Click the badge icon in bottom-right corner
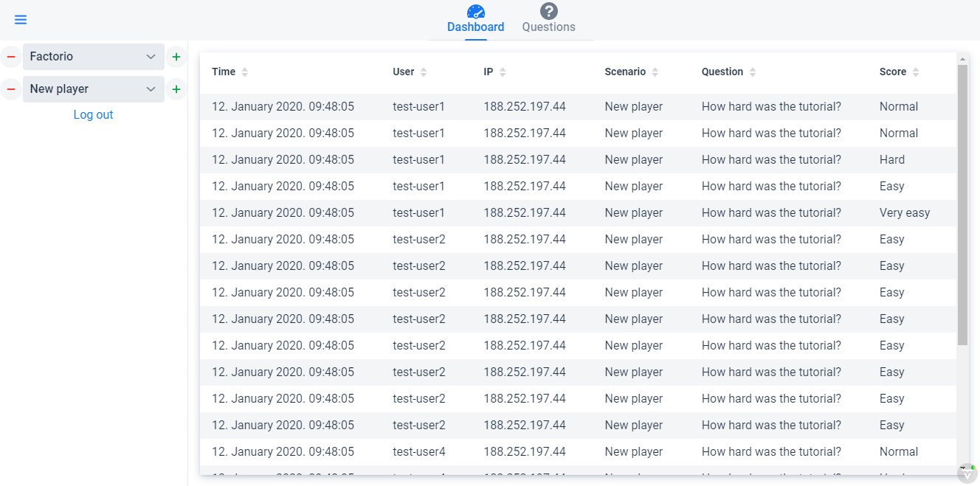This screenshot has height=486, width=980. tap(967, 473)
